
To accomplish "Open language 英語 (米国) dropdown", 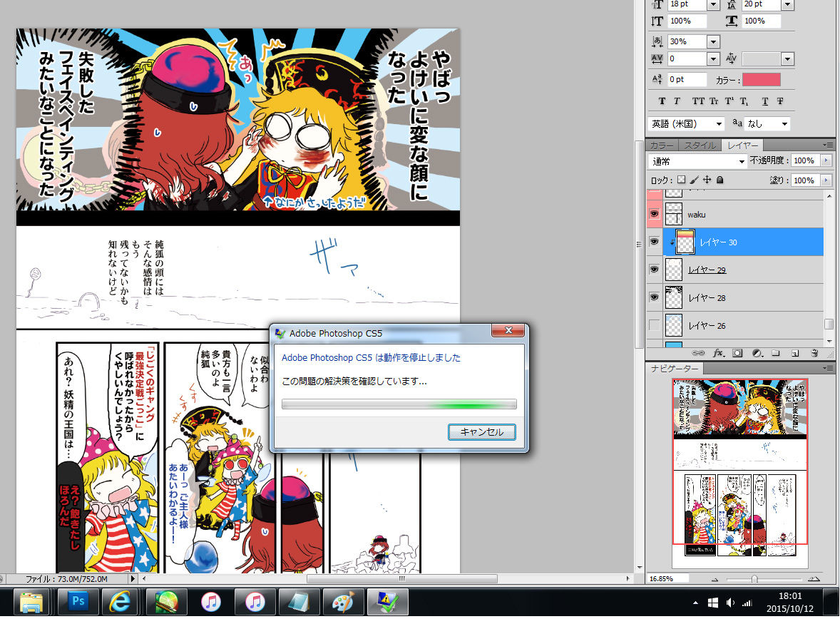I will click(x=686, y=124).
